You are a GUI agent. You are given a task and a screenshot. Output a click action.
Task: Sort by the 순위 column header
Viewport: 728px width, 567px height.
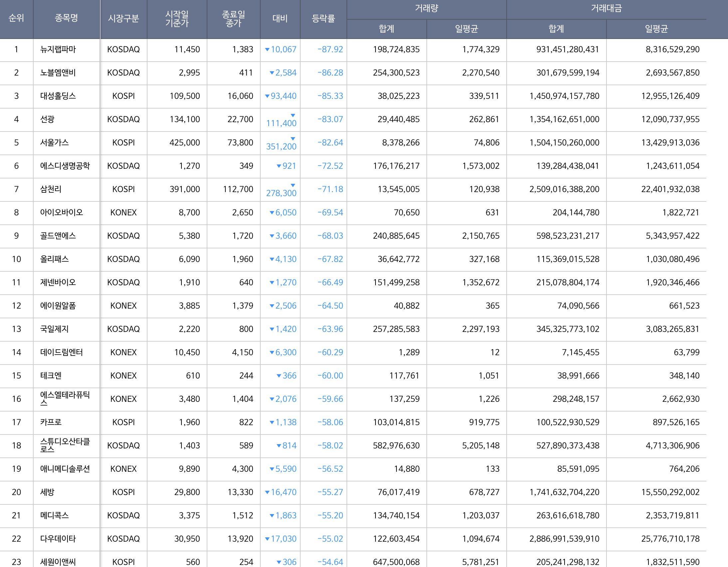pyautogui.click(x=16, y=18)
